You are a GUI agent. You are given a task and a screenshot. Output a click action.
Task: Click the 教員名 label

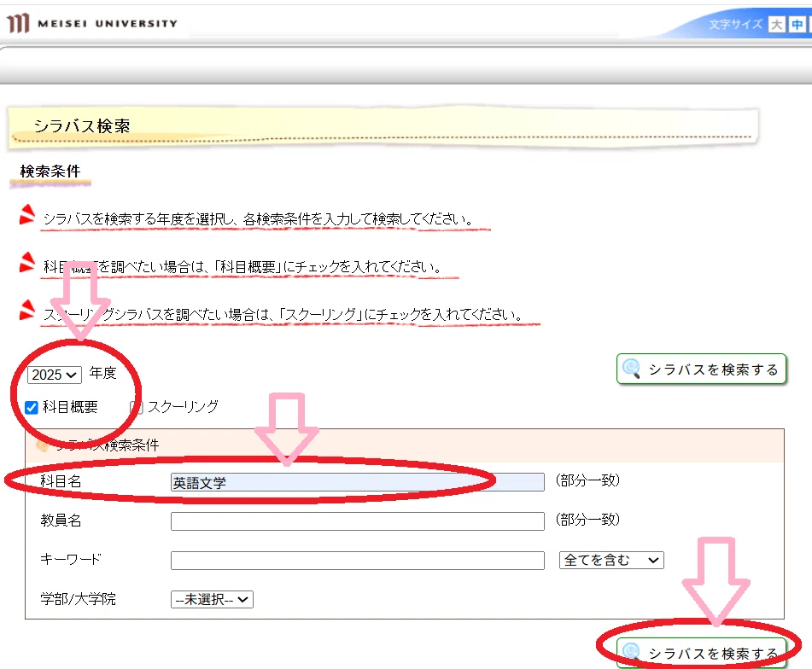click(61, 521)
